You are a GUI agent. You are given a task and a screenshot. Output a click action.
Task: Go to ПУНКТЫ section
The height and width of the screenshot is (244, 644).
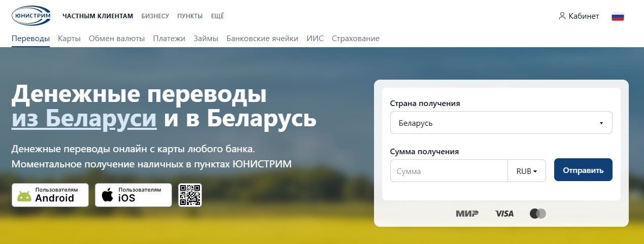click(x=190, y=16)
